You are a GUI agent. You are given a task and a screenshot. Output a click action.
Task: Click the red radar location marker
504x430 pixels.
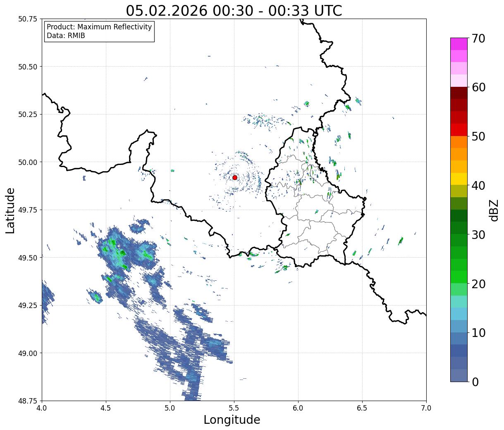[x=235, y=177]
